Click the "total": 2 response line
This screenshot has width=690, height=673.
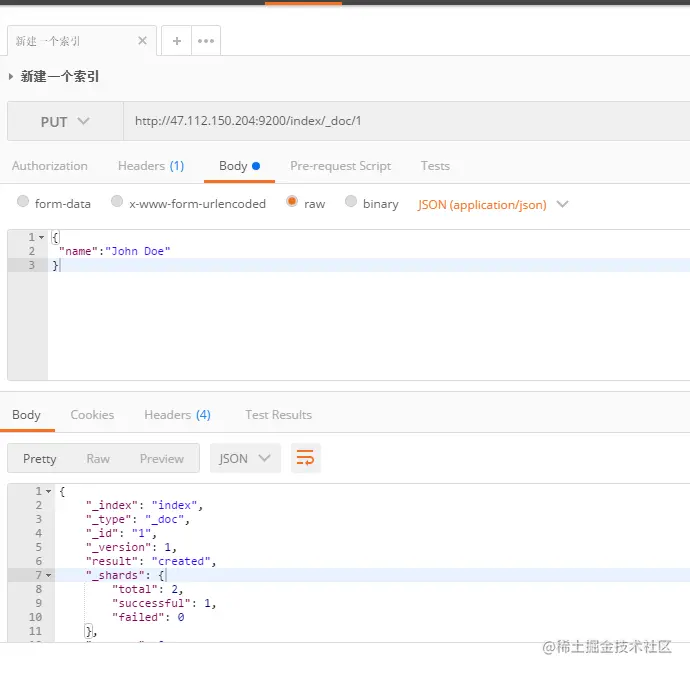[147, 589]
